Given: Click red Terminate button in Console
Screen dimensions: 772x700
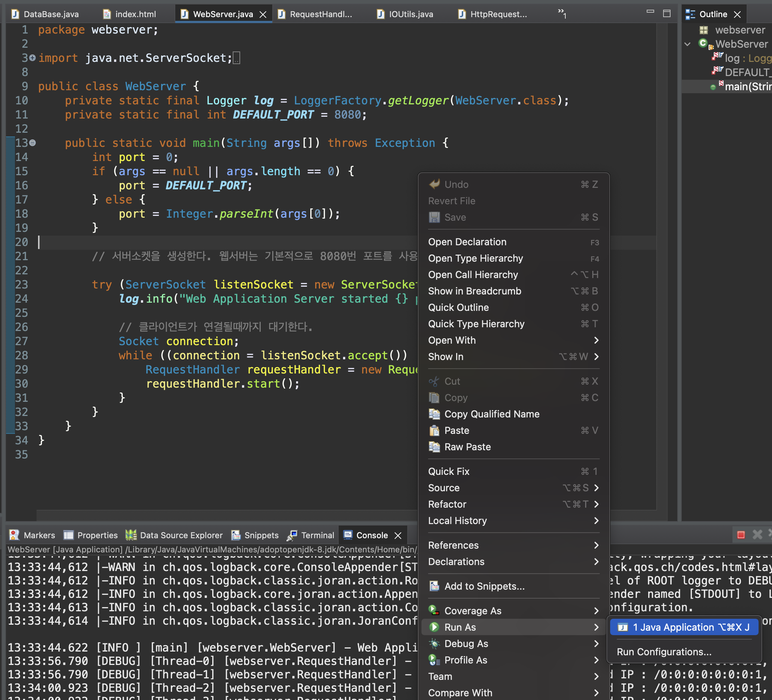Looking at the screenshot, I should (x=741, y=535).
